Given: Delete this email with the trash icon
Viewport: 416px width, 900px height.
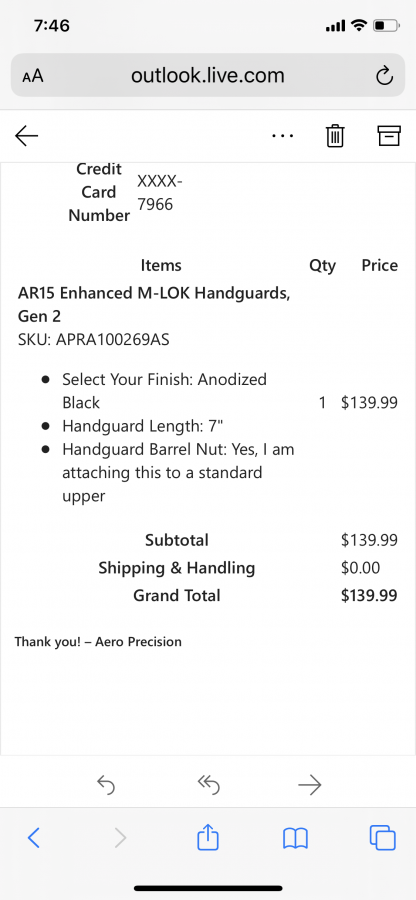Looking at the screenshot, I should (x=335, y=136).
